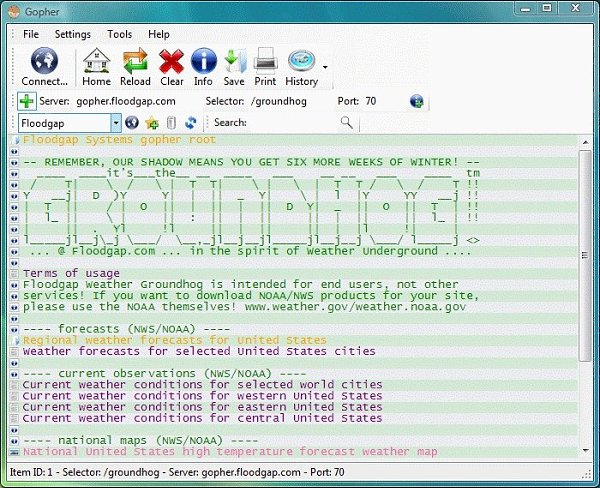Image resolution: width=600 pixels, height=488 pixels.
Task: Print the page with printer icon
Action: pos(265,61)
